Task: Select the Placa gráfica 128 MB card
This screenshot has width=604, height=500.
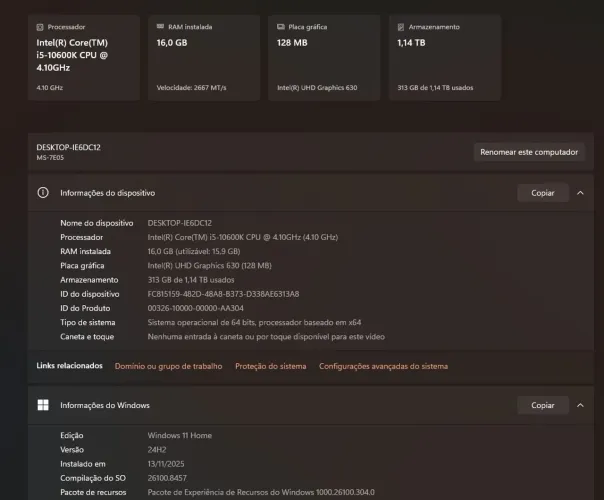Action: coord(324,58)
